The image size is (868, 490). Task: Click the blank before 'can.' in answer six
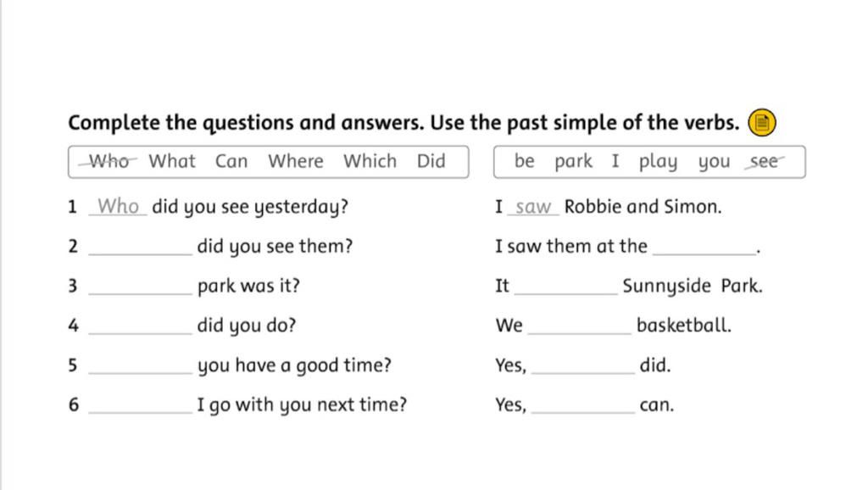click(x=583, y=405)
